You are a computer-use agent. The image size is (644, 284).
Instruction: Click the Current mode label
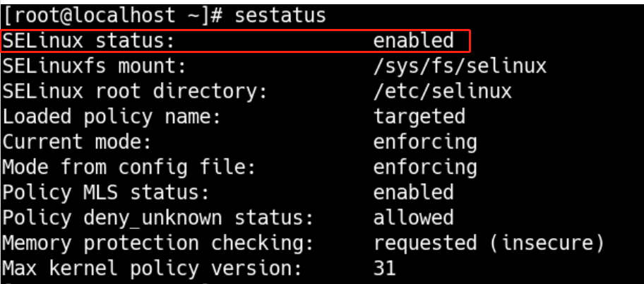(x=77, y=142)
